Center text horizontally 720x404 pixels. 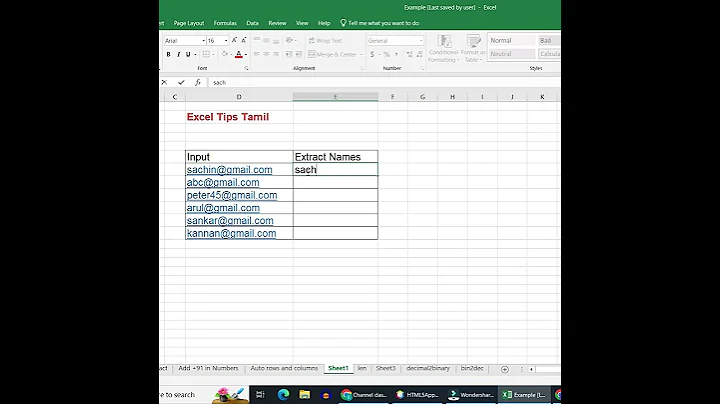tap(266, 54)
